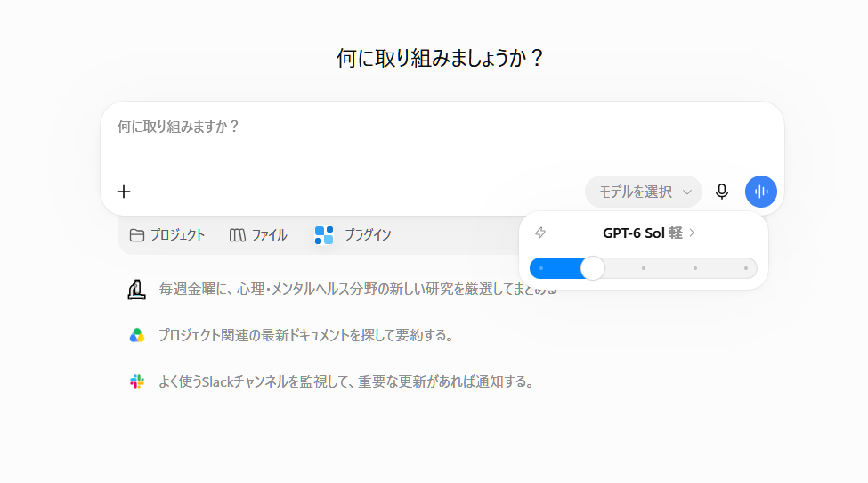Open the モデルを選択 dropdown
The image size is (868, 483).
tap(644, 192)
